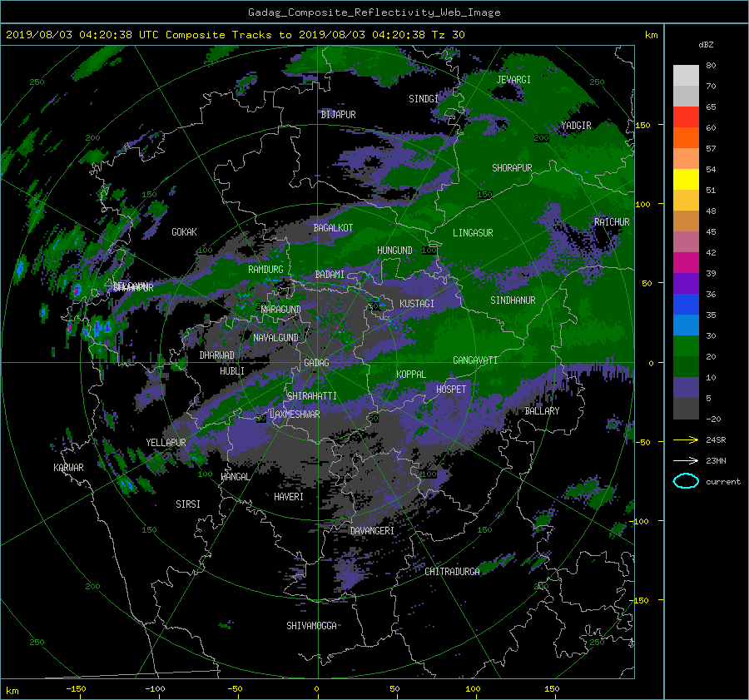Select the magenta 42 dBZ color swatch

(686, 262)
